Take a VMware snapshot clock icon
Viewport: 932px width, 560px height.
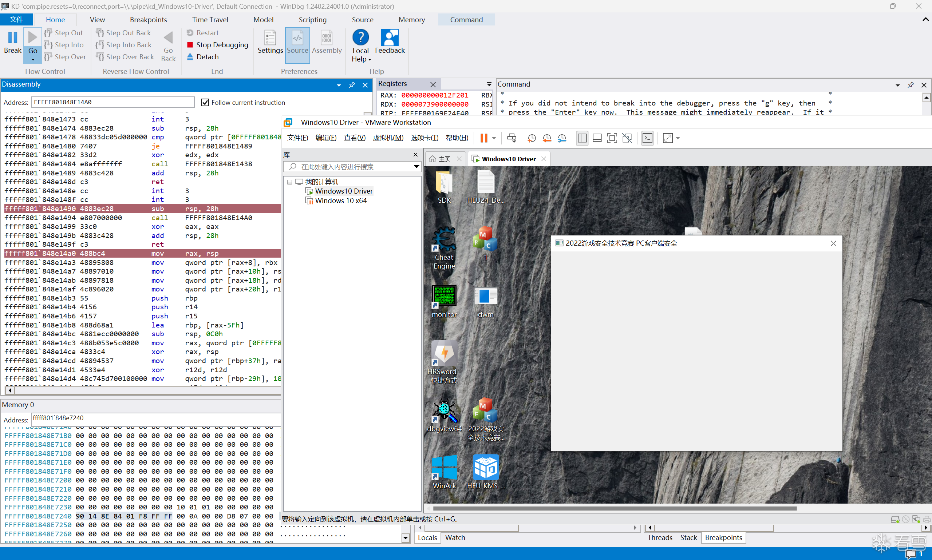click(x=532, y=138)
